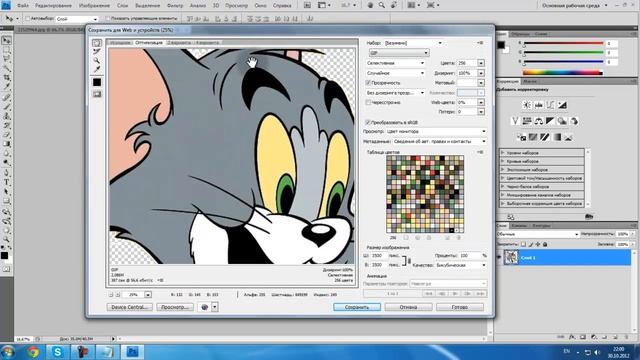Switch to the 4 варианта tab
This screenshot has width=640, height=360.
click(x=207, y=42)
